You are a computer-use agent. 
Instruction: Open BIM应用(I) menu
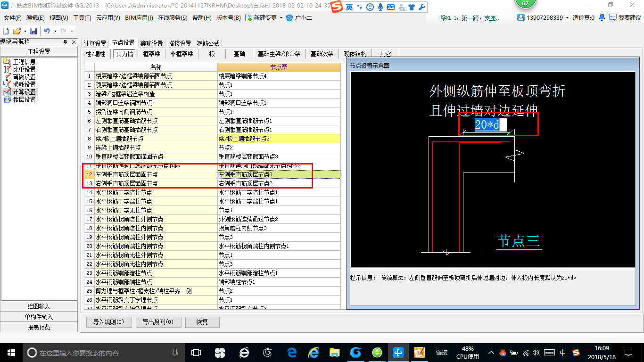click(x=139, y=18)
